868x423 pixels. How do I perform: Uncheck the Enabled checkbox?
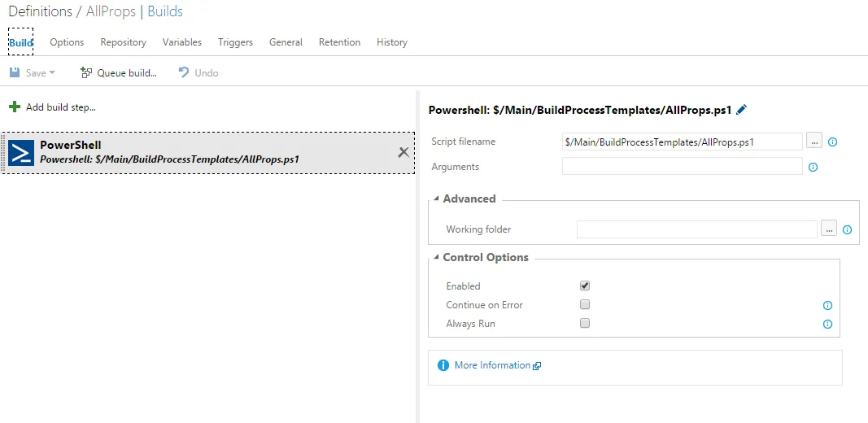585,286
